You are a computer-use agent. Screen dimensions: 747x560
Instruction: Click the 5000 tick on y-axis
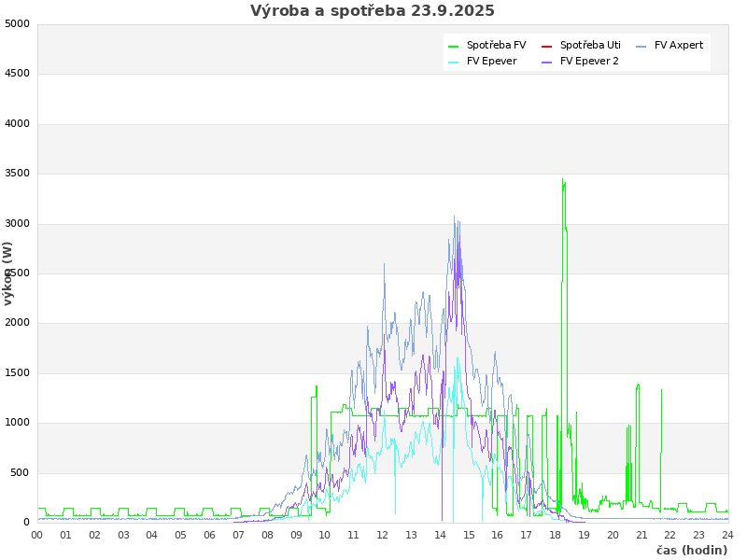click(17, 23)
